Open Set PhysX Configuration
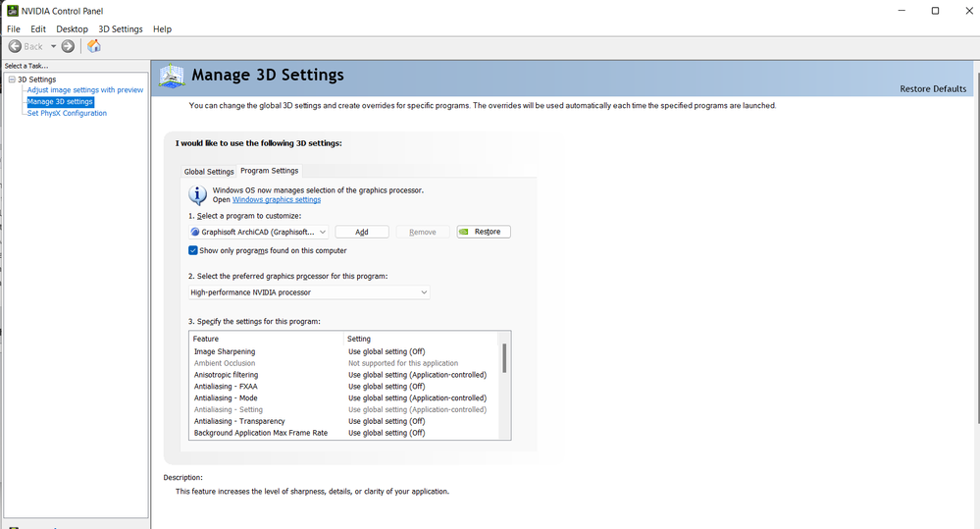Image resolution: width=980 pixels, height=529 pixels. point(67,113)
